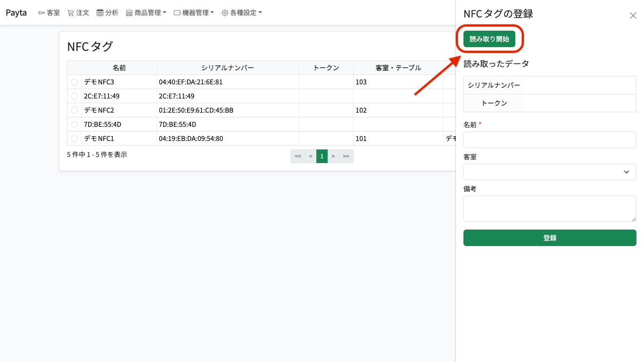
Task: Expand the 各種設定 dropdown menu
Action: tap(242, 13)
